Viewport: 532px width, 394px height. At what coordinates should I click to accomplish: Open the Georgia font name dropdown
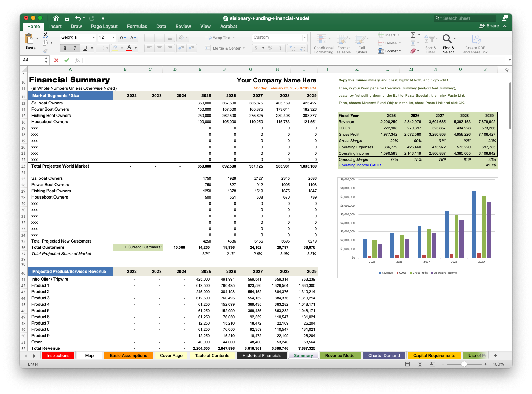(94, 38)
